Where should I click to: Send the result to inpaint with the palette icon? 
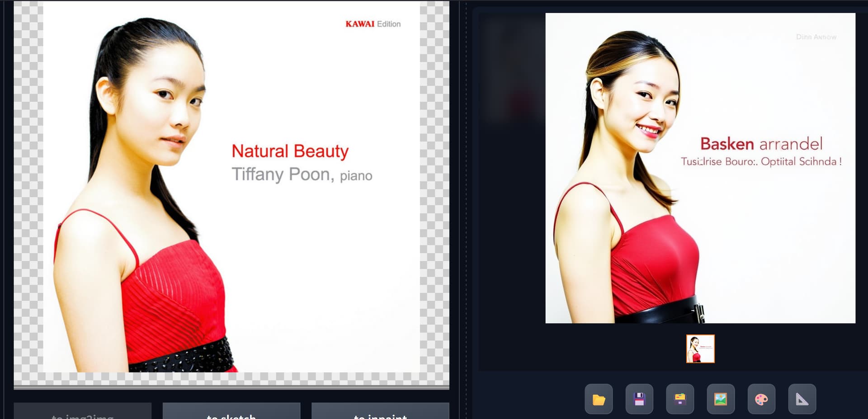(x=761, y=399)
